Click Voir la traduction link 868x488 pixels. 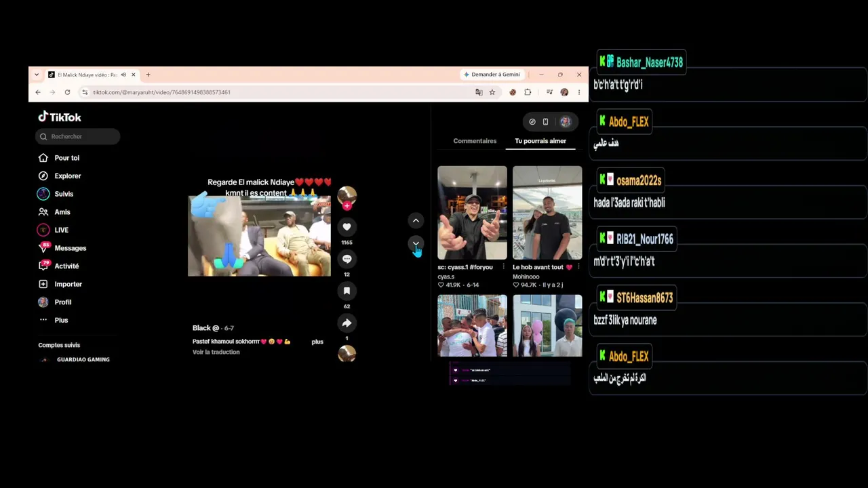[x=216, y=352]
